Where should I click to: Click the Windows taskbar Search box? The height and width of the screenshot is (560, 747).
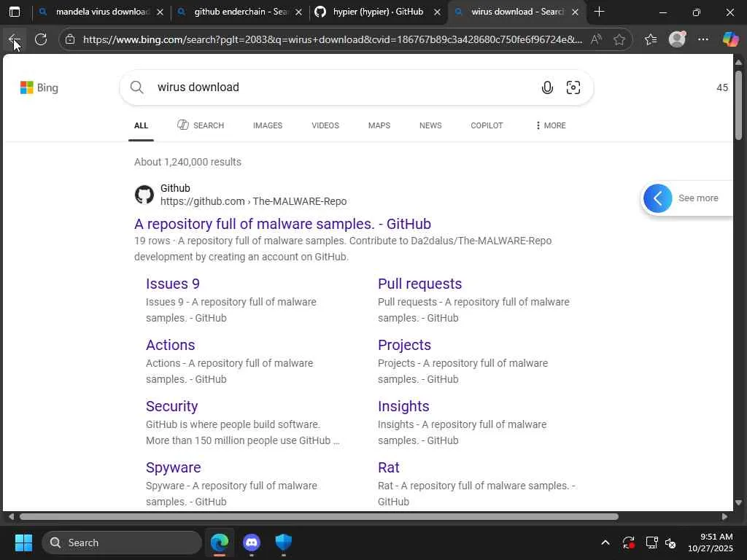tap(122, 542)
